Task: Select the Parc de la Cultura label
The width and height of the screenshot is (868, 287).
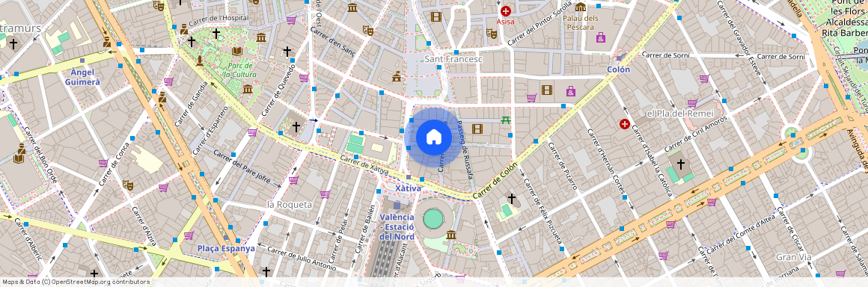Action: tap(239, 70)
